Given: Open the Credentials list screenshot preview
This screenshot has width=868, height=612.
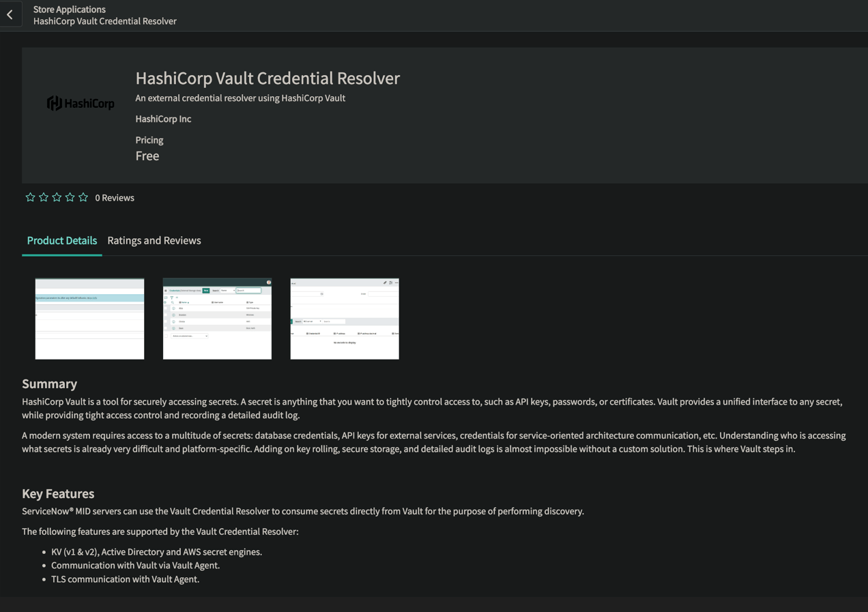Looking at the screenshot, I should pos(217,318).
